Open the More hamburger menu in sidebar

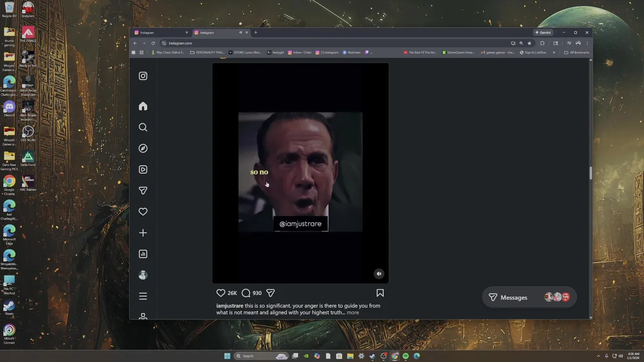click(143, 296)
